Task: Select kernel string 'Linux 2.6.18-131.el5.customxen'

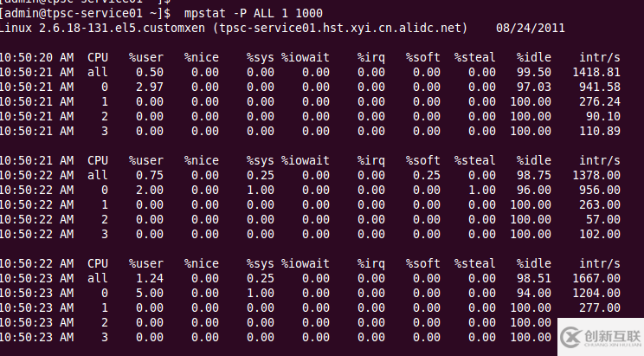Action: [102, 29]
